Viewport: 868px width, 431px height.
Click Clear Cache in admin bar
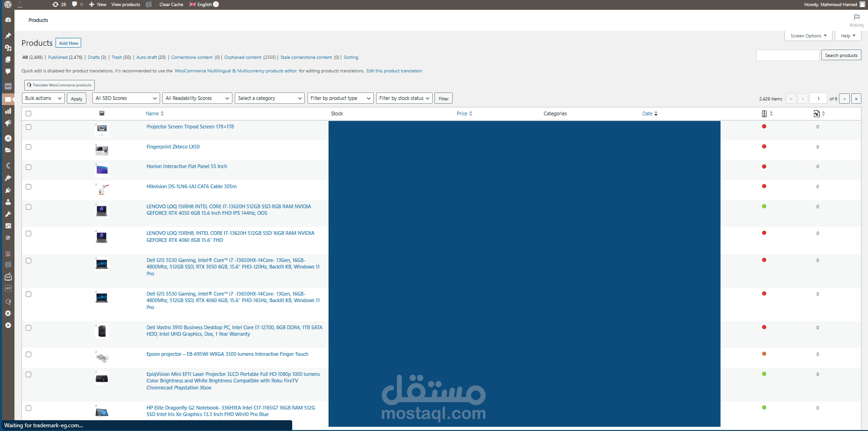tap(171, 4)
